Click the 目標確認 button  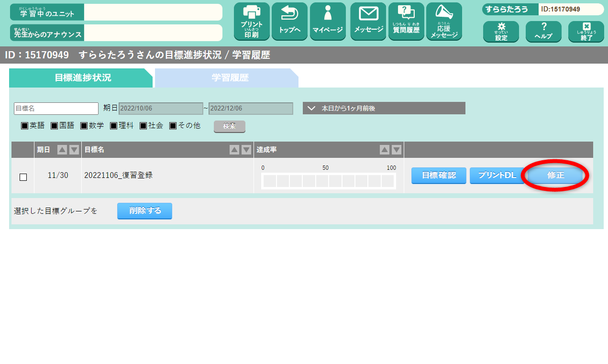pos(439,176)
